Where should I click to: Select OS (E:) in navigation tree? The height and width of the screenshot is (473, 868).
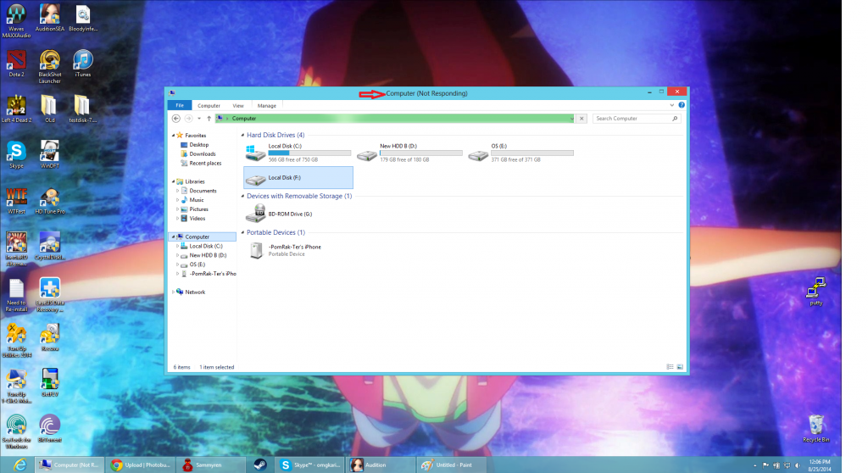197,264
